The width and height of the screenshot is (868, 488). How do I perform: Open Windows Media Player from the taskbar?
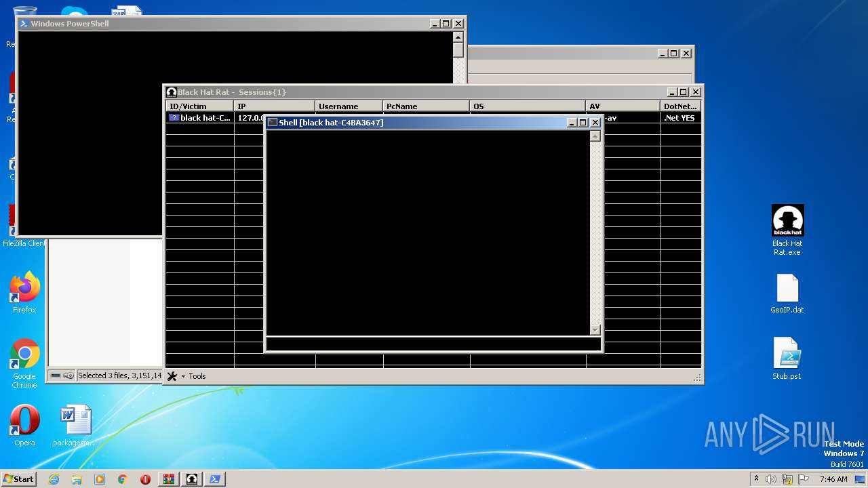pyautogui.click(x=100, y=479)
